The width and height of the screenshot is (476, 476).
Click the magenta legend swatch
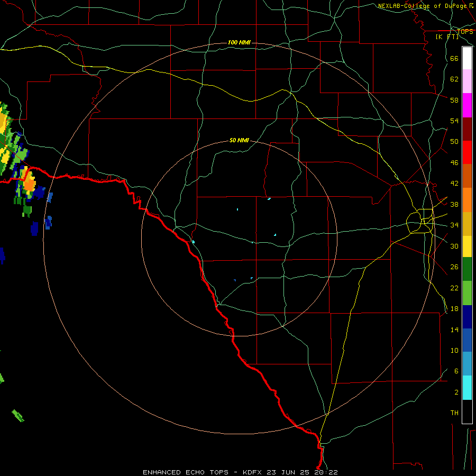(467, 105)
